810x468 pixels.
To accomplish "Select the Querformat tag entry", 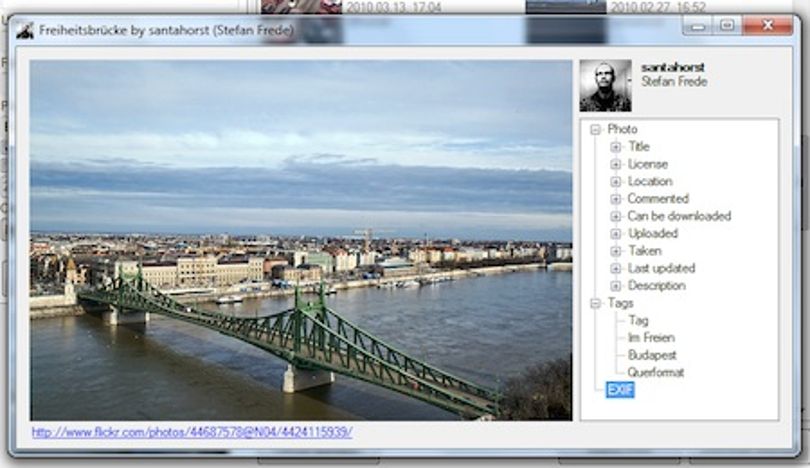I will click(656, 372).
